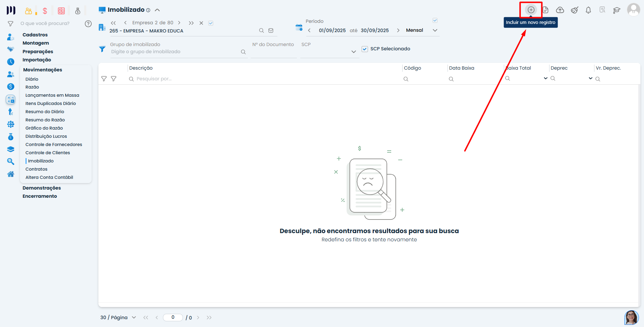Viewport: 644px width, 327px height.
Task: Open the Baixa Total column filter dropdown
Action: [546, 78]
